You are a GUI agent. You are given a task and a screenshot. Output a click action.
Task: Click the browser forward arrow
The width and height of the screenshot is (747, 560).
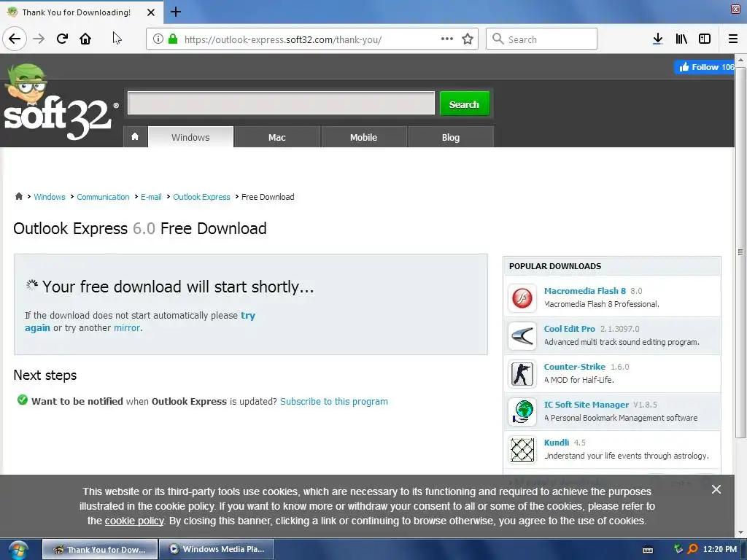point(39,39)
